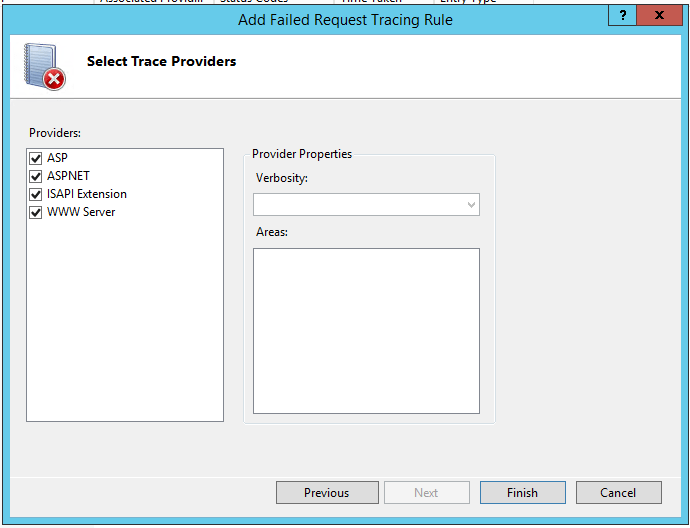Disable the ISAPI Extension checkbox

36,194
